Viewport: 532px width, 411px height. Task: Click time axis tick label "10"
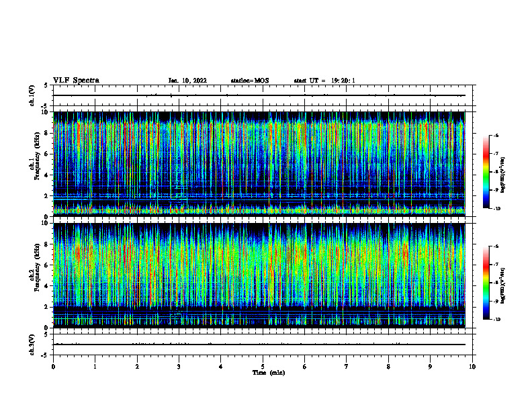pyautogui.click(x=472, y=367)
